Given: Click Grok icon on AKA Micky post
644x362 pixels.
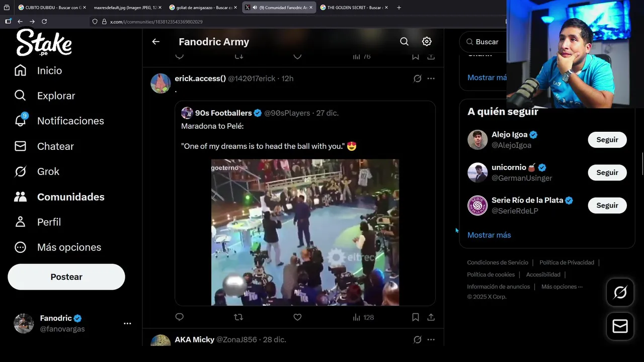Looking at the screenshot, I should [x=417, y=340].
